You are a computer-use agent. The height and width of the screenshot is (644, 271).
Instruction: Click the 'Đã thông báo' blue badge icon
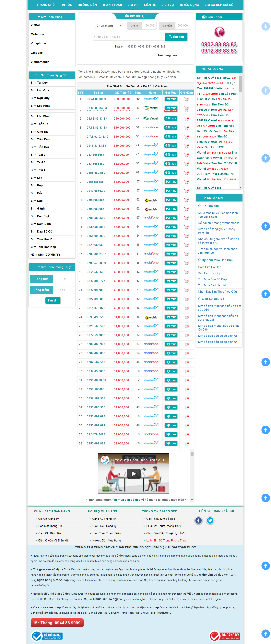coord(47,636)
